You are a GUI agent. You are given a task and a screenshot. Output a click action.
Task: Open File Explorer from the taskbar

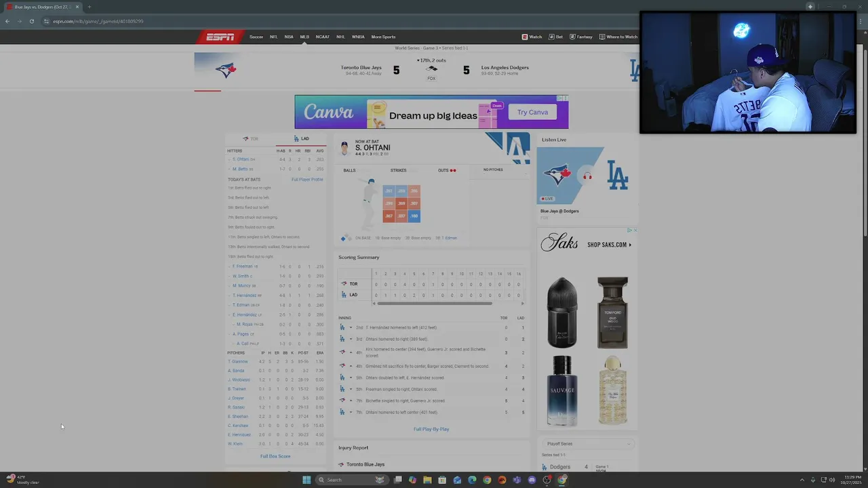tap(427, 480)
